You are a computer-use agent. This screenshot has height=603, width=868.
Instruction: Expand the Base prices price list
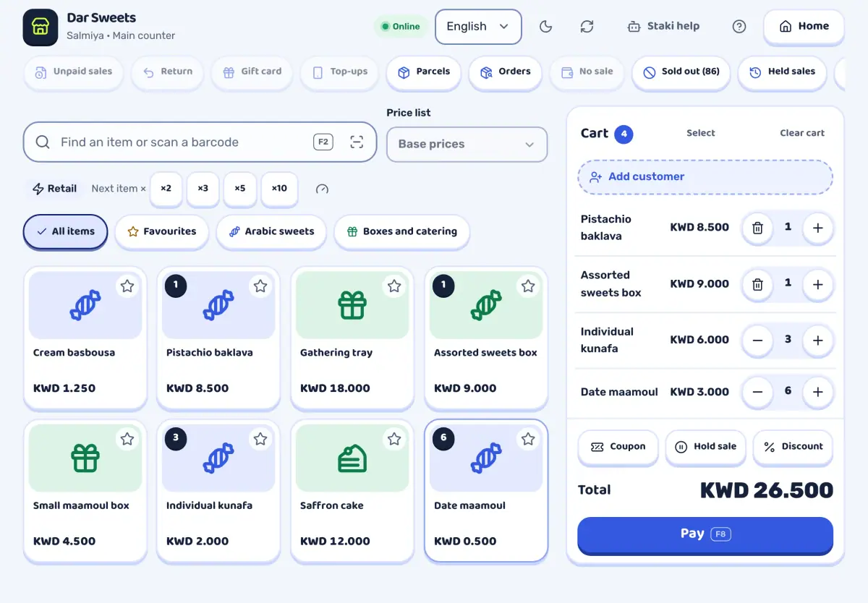pyautogui.click(x=467, y=144)
